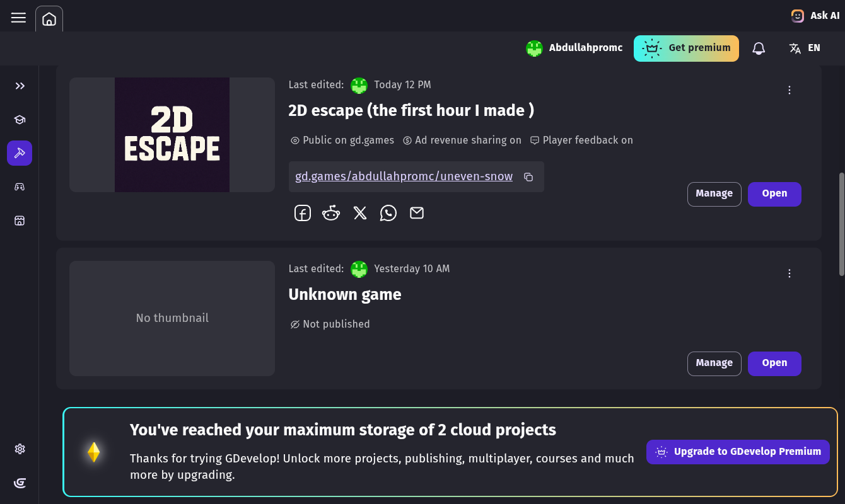The width and height of the screenshot is (845, 504).
Task: Share game on Facebook
Action: coord(303,214)
